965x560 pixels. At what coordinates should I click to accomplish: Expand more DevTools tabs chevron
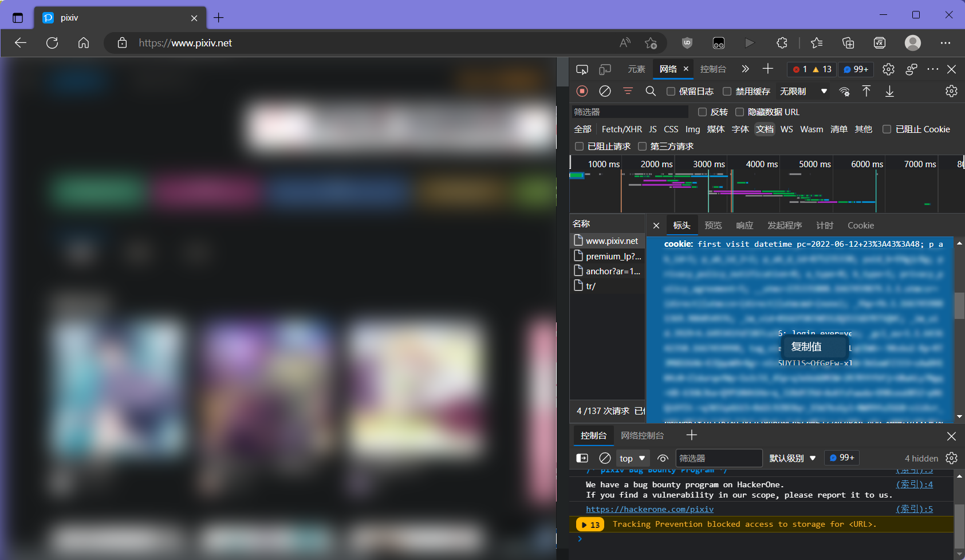pyautogui.click(x=745, y=69)
